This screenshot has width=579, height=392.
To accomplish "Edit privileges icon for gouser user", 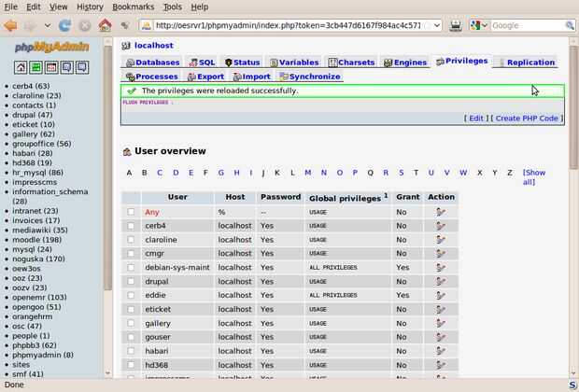I will (x=440, y=337).
